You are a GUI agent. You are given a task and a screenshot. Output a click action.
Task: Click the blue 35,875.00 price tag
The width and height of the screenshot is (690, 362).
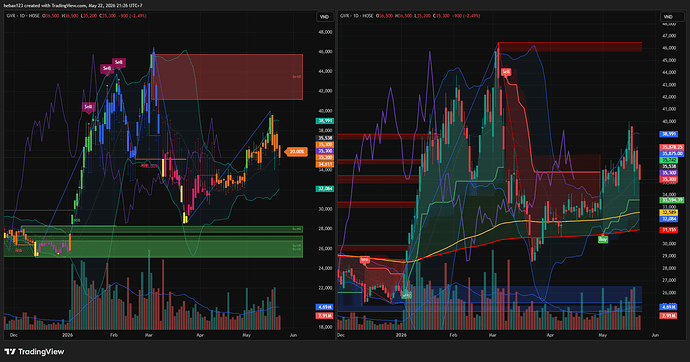[x=672, y=154]
